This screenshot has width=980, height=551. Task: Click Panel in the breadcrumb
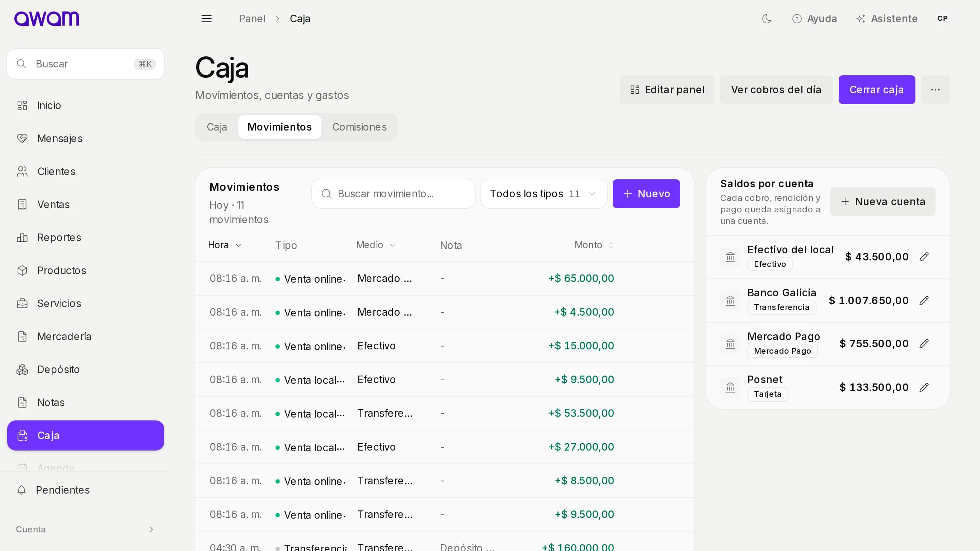click(252, 19)
